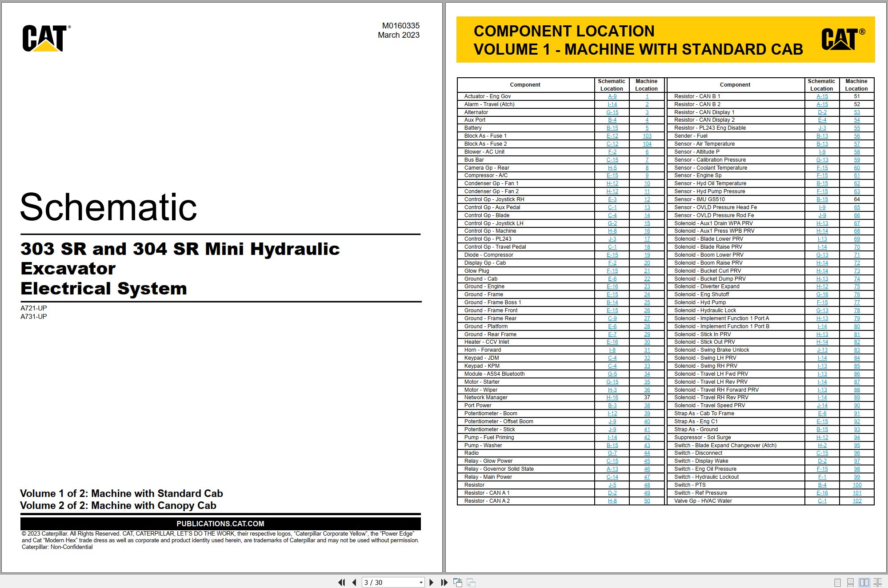Open schematic location H-8 for Control Gp - Machine
Image resolution: width=888 pixels, height=588 pixels.
click(612, 231)
